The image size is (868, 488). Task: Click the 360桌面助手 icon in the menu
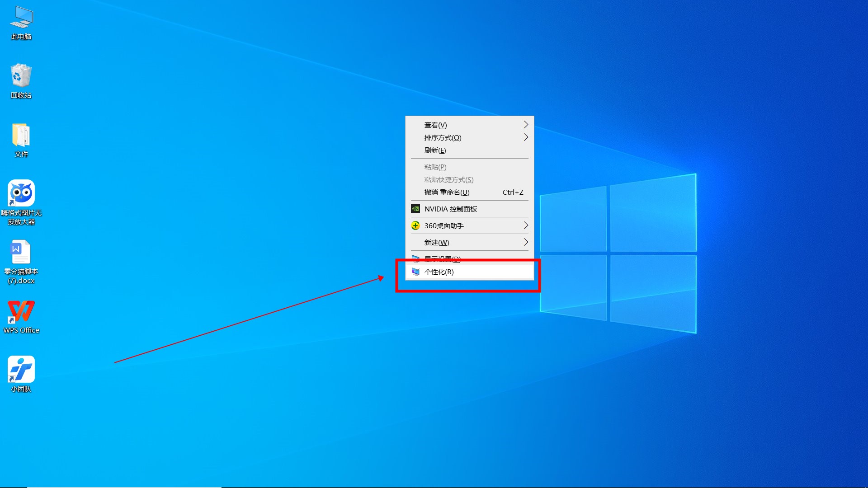[415, 225]
